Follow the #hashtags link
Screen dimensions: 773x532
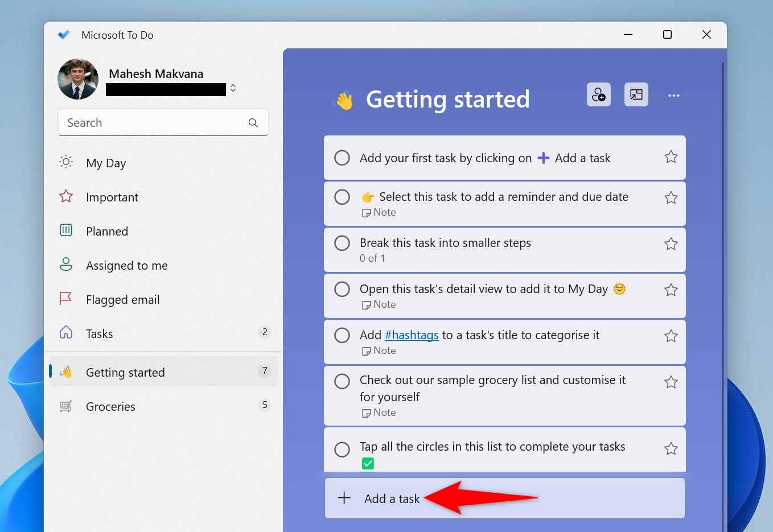[412, 335]
